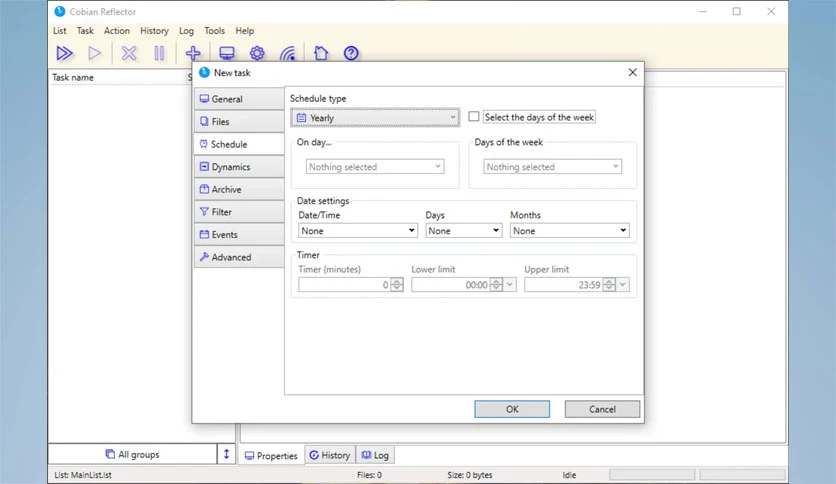Click the Upper limit 23:59 field
This screenshot has height=484, width=836.
tap(564, 285)
